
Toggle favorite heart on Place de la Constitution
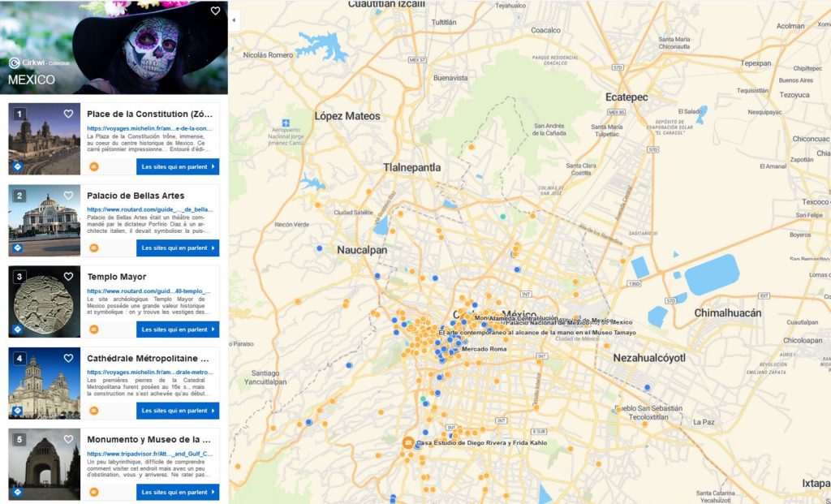pyautogui.click(x=68, y=114)
